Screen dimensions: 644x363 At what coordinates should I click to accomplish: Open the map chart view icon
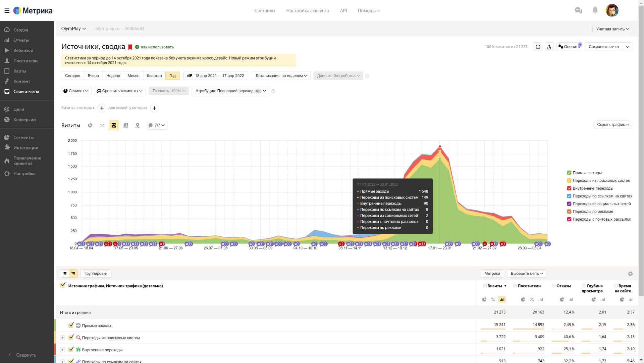tap(138, 125)
